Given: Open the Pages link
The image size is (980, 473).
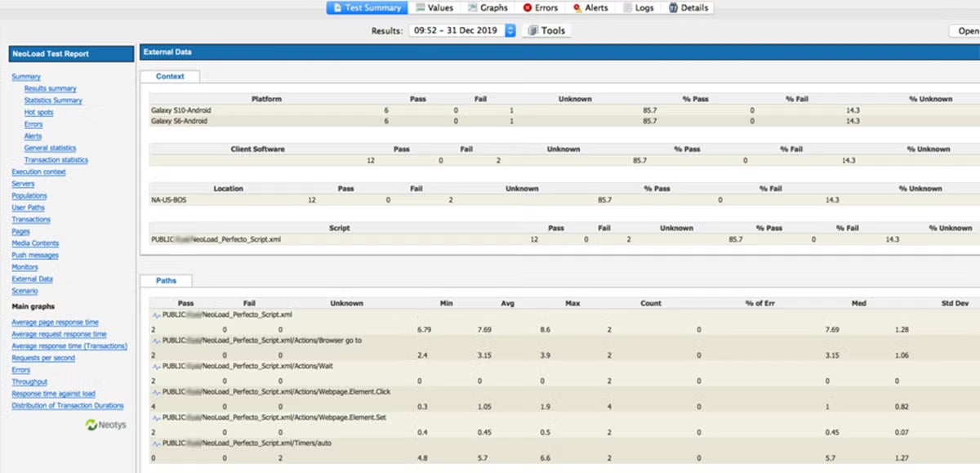Looking at the screenshot, I should pos(20,231).
